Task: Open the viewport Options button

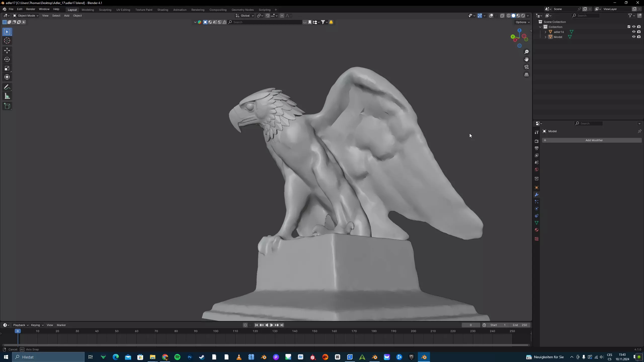Action: (522, 22)
